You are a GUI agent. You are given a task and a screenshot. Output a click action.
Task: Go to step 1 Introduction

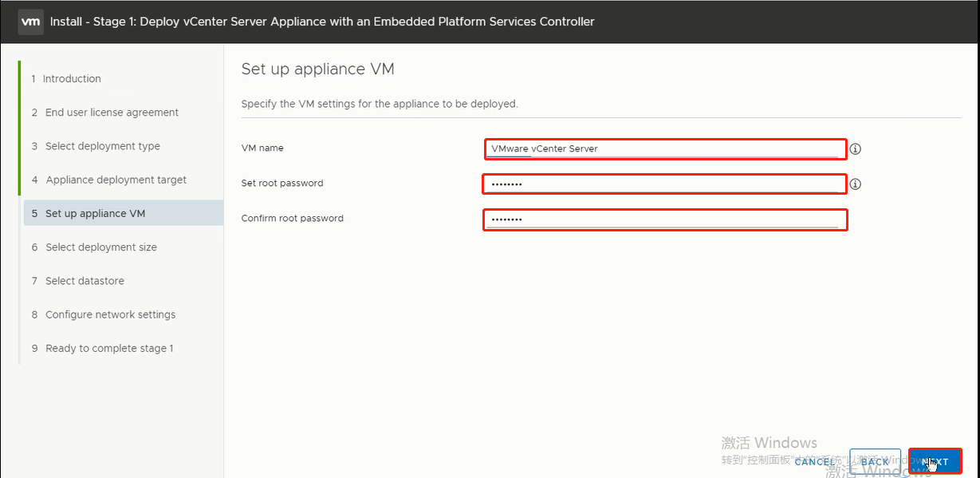coord(66,79)
